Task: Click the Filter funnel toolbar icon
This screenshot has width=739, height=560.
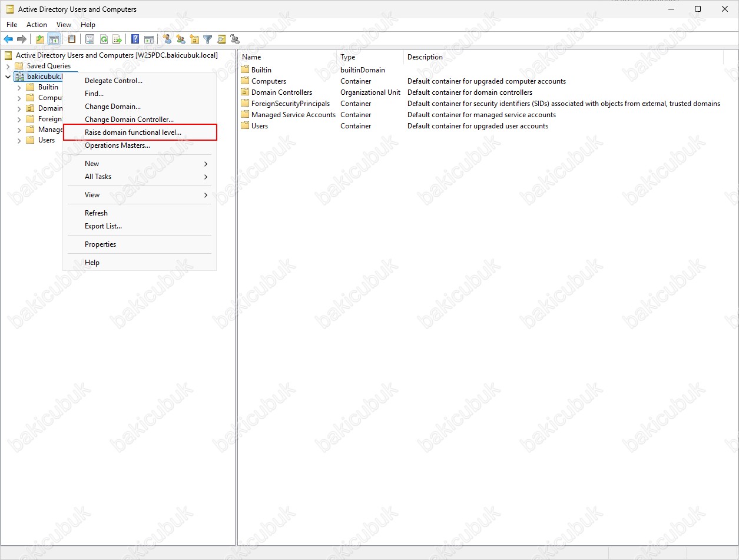Action: [208, 39]
